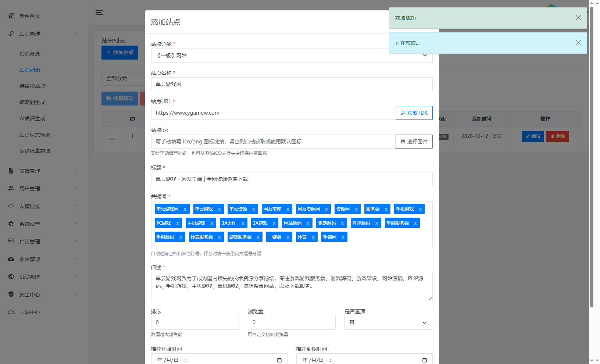
Task: Open 缩略图生成 in the sidebar
Action: [x=32, y=102]
